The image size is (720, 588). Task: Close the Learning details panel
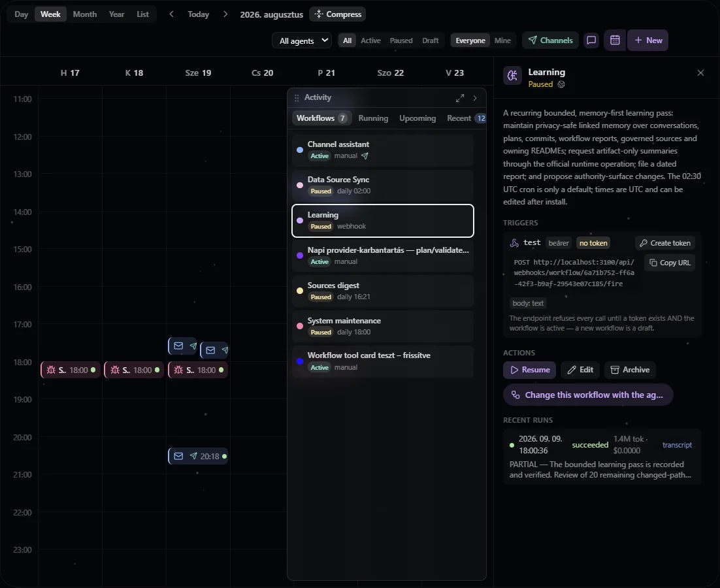click(700, 73)
